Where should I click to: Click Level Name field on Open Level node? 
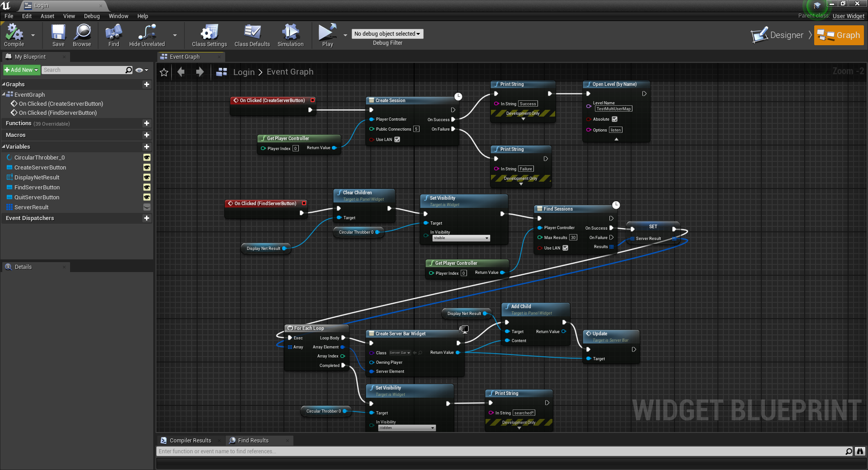pyautogui.click(x=613, y=109)
